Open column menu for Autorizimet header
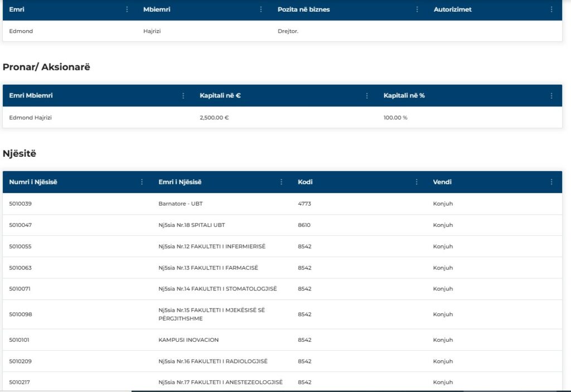This screenshot has height=392, width=571. pos(551,9)
